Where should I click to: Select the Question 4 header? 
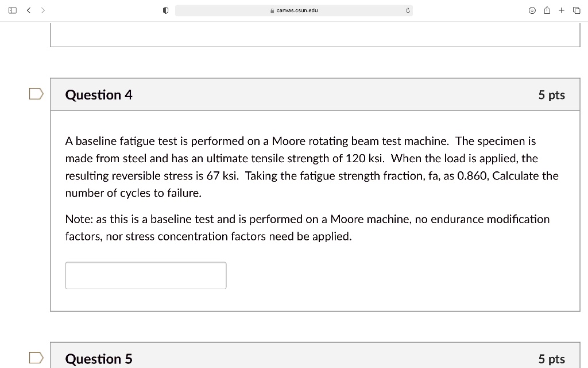coord(98,94)
